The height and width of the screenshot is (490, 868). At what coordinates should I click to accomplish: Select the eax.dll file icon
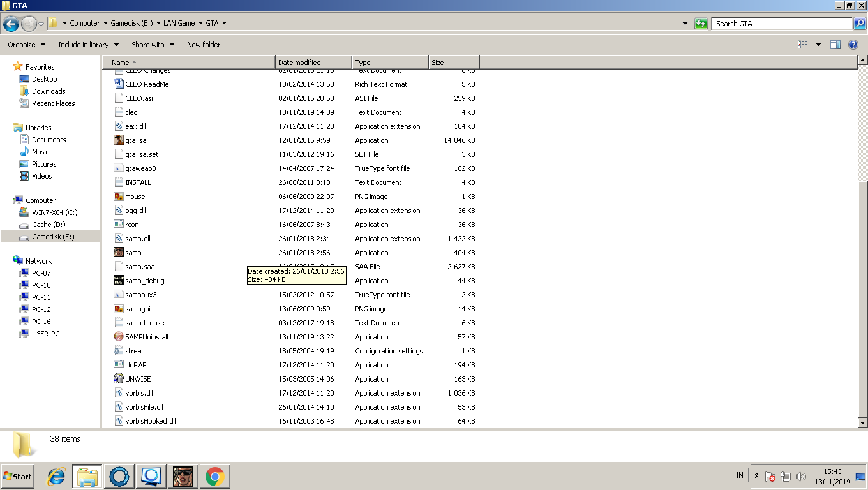point(119,126)
